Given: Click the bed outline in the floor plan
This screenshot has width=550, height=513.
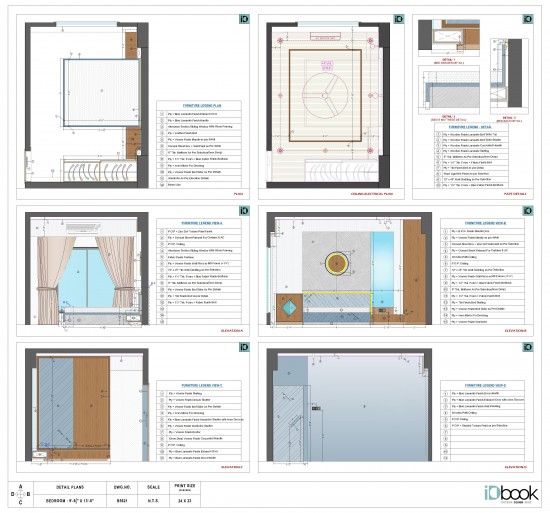Looking at the screenshot, I should (x=102, y=93).
